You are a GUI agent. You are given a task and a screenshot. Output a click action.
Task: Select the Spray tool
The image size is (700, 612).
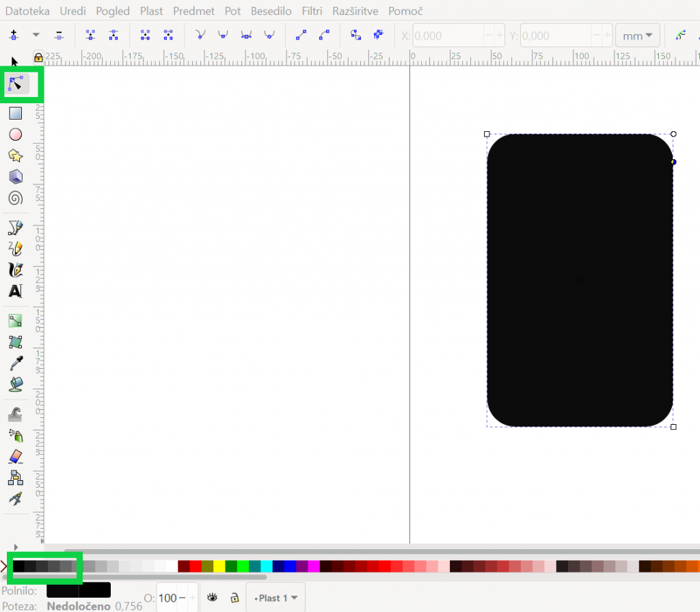[x=16, y=435]
